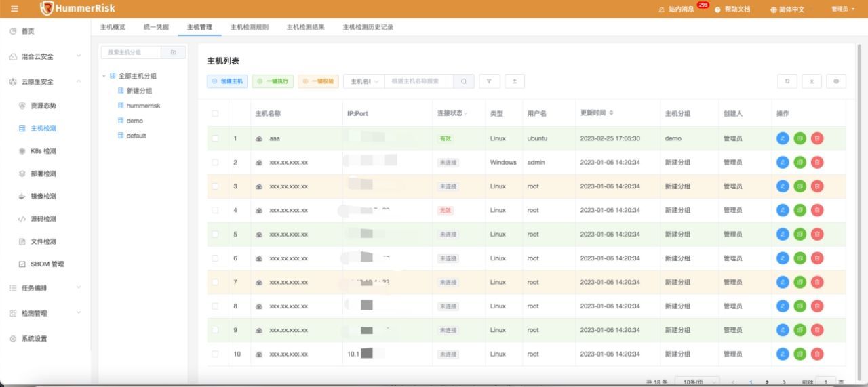Open column settings gear icon
This screenshot has width=868, height=387.
(836, 81)
